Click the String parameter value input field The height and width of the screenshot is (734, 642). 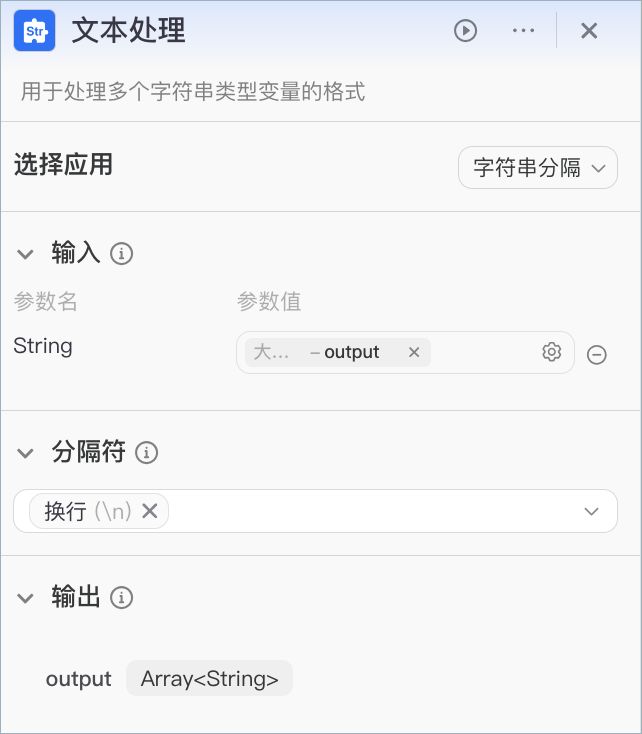(x=405, y=352)
